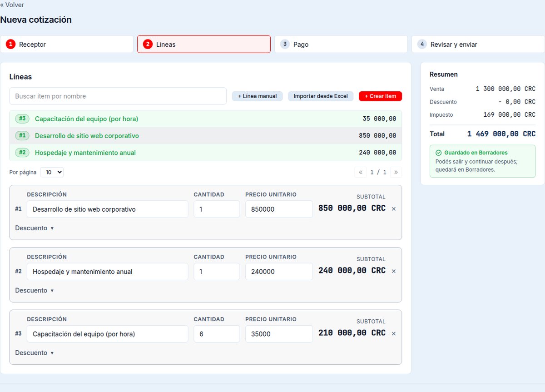
Task: Select the Líneas step tab
Action: click(x=204, y=44)
